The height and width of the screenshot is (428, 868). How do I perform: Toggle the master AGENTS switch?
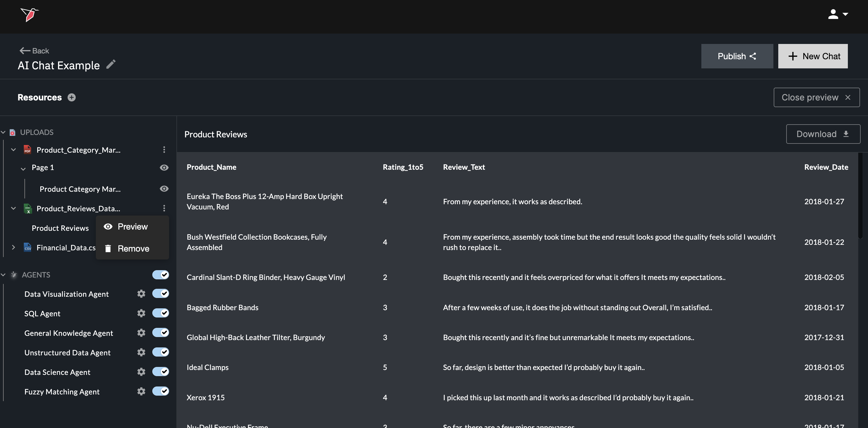point(161,275)
